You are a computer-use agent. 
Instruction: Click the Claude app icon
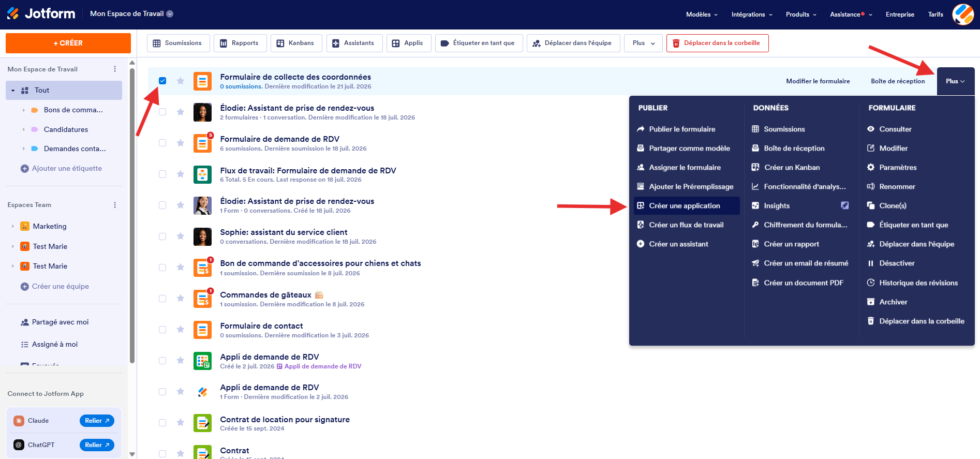click(19, 421)
